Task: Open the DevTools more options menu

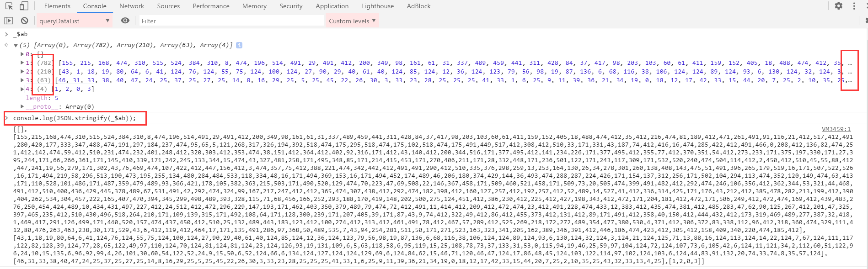Action: tap(854, 6)
